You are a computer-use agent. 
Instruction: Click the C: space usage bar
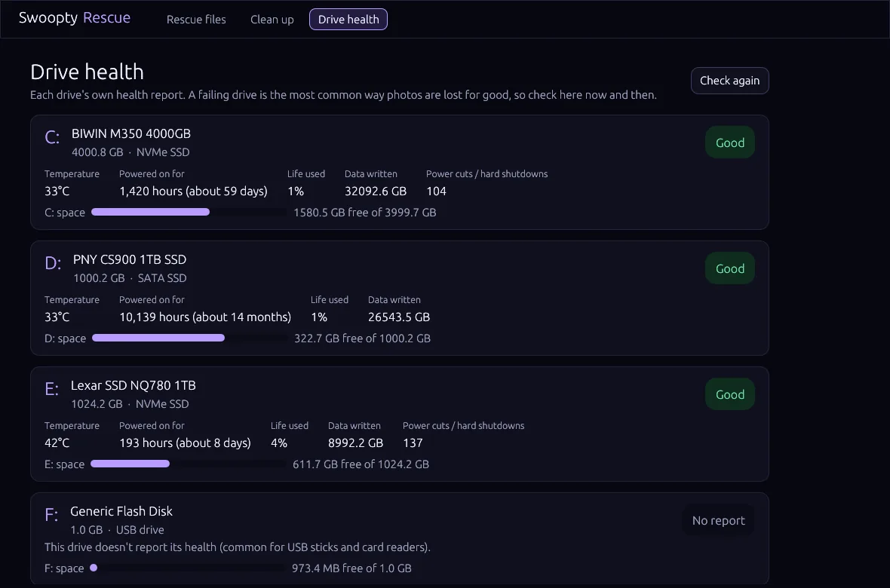[x=189, y=213]
